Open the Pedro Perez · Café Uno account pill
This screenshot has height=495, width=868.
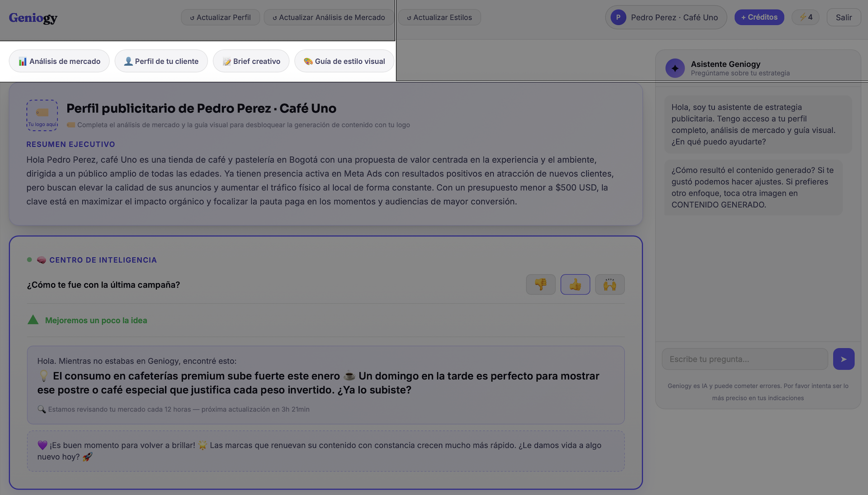coord(666,18)
